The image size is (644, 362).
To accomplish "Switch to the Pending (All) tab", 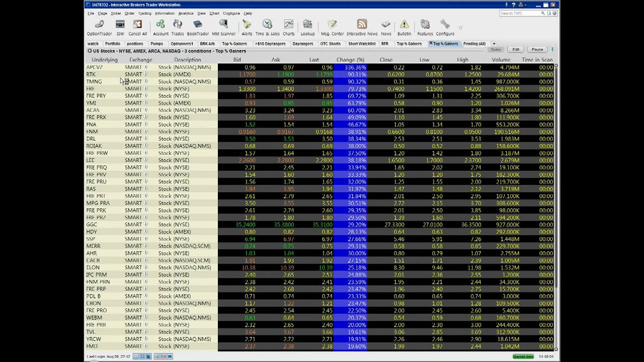I will [474, 44].
